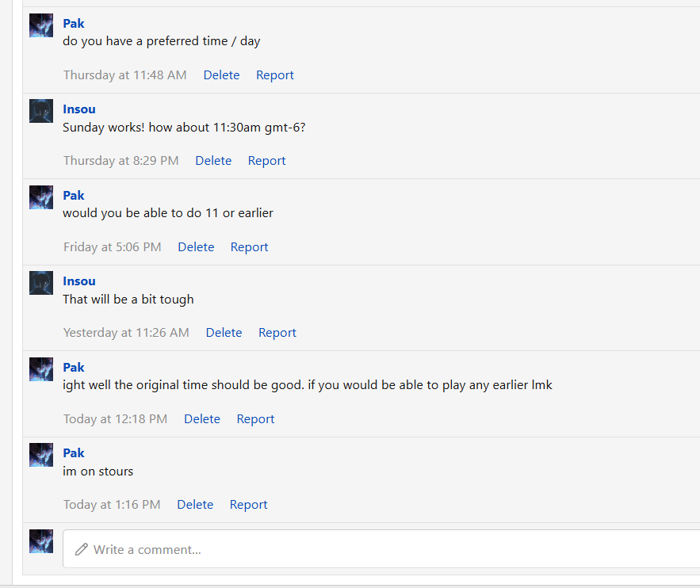The width and height of the screenshot is (700, 588).
Task: Report Insou's Thursday 8:29 PM comment
Action: (x=267, y=161)
